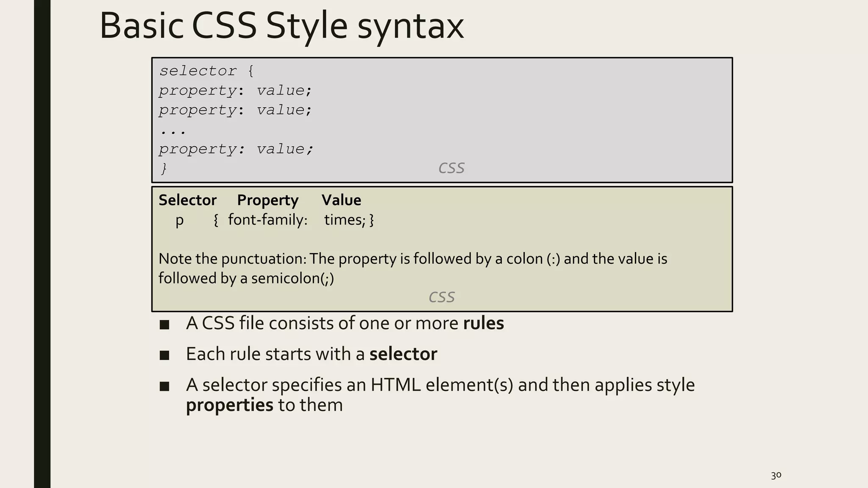Click the second property: value; line
Viewport: 868px width, 488px height.
(x=235, y=110)
